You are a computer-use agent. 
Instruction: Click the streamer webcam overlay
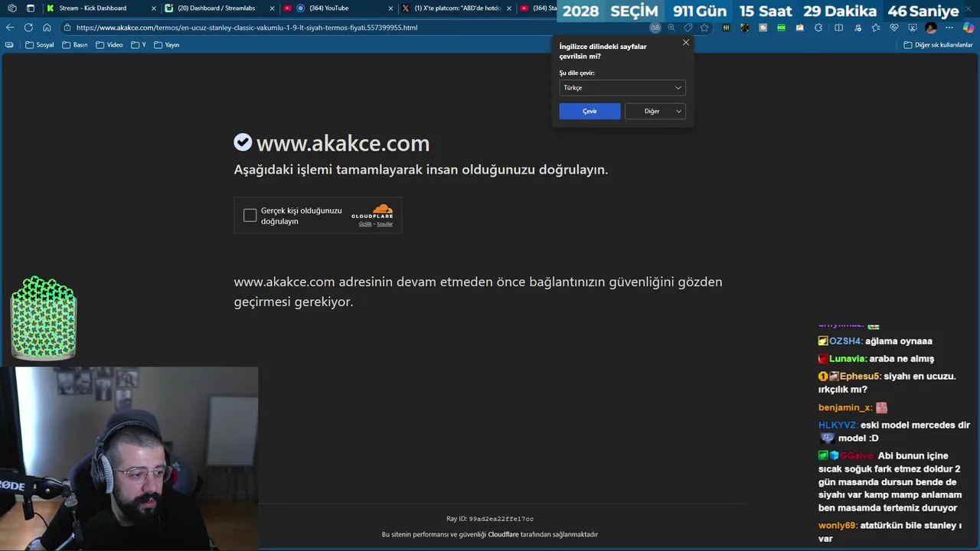point(129,458)
